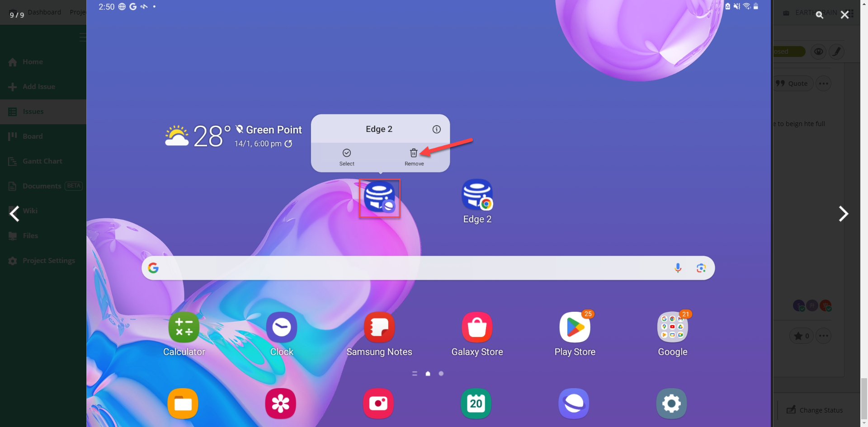868x427 pixels.
Task: Open Documents BETA in the sidebar
Action: [43, 186]
